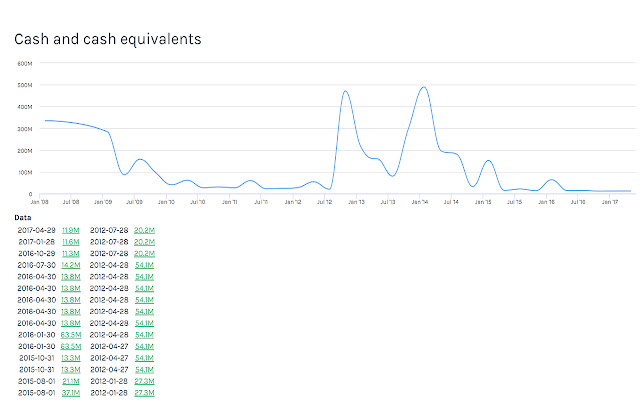
Task: Click the Jan '17 x-axis label
Action: 610,202
